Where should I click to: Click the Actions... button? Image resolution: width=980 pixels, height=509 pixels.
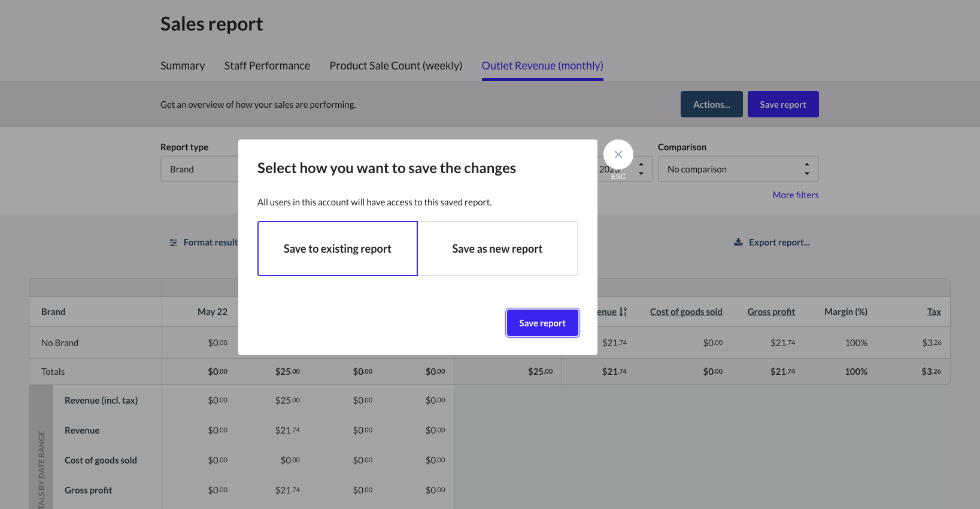(711, 104)
